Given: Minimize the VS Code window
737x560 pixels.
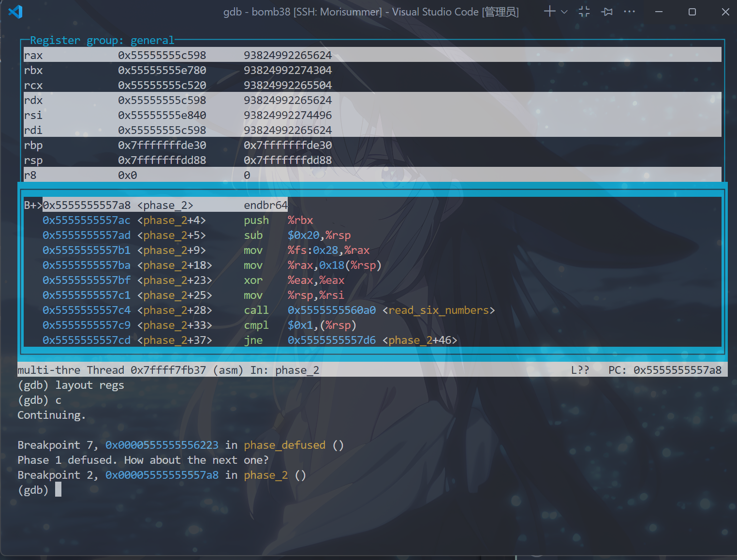Looking at the screenshot, I should [659, 12].
